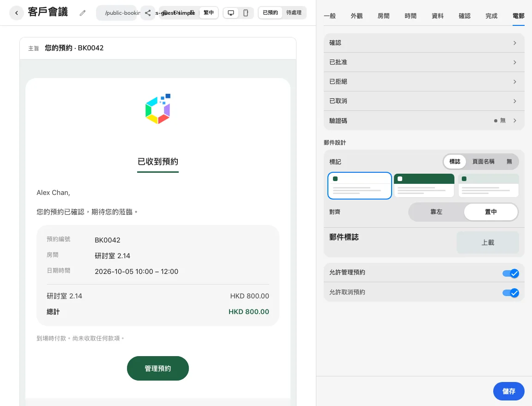Viewport: 532px width, 406px height.
Task: Toggle the 允許取消預約 switch
Action: coord(511,292)
